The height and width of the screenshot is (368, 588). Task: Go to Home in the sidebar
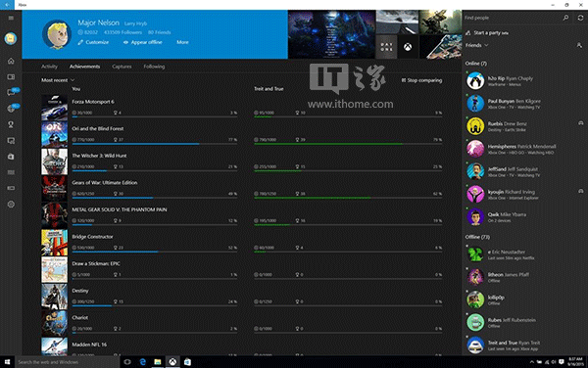coord(11,61)
